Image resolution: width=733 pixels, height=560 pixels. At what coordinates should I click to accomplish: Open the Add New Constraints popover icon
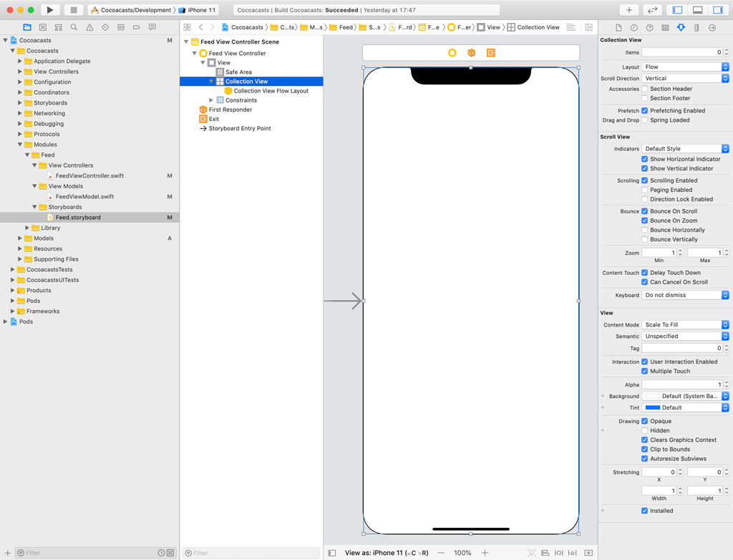559,553
